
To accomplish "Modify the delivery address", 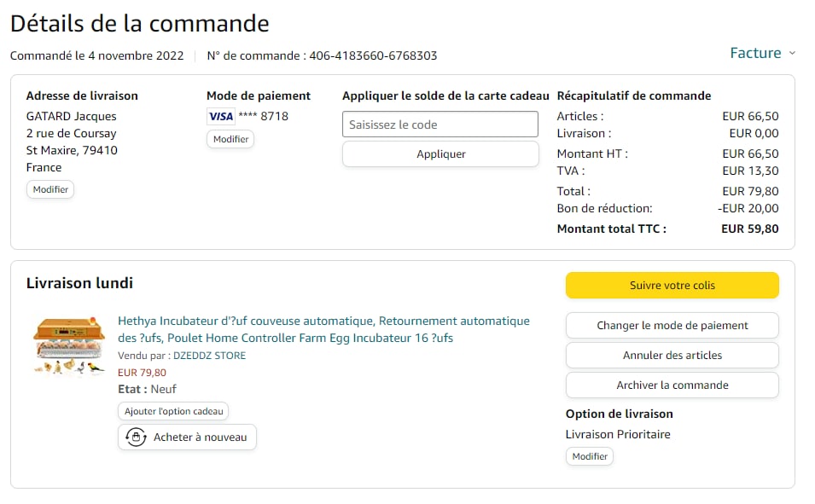I will 50,189.
